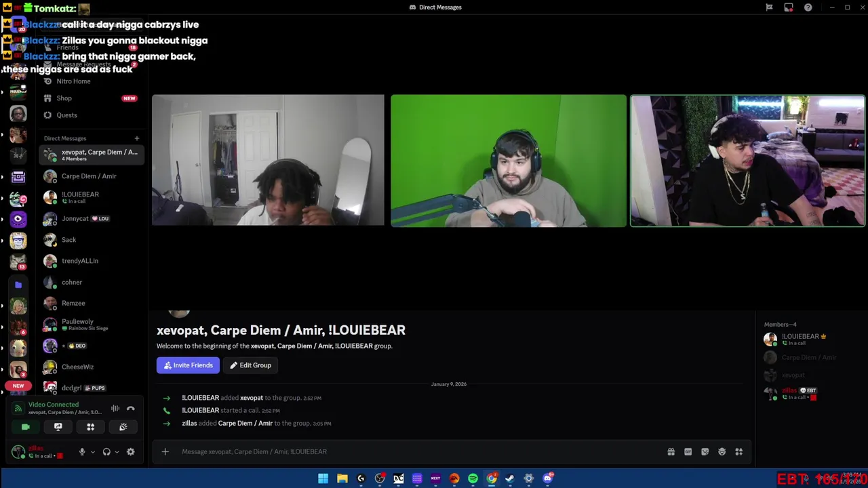868x488 pixels.
Task: Open the purple eye server icon
Action: [18, 220]
